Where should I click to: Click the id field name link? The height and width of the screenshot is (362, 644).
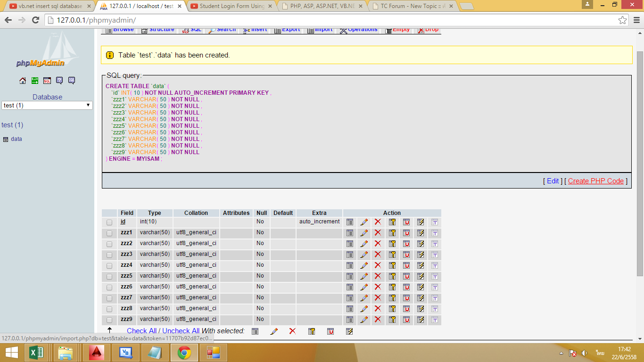click(x=123, y=222)
